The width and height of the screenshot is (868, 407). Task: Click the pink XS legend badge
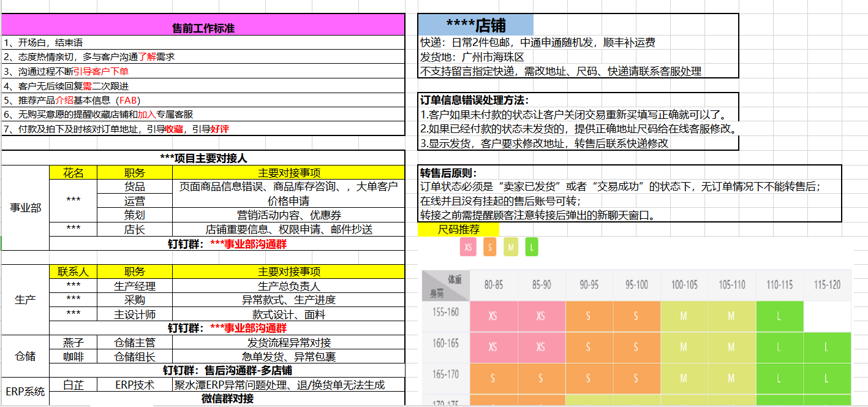pos(468,247)
